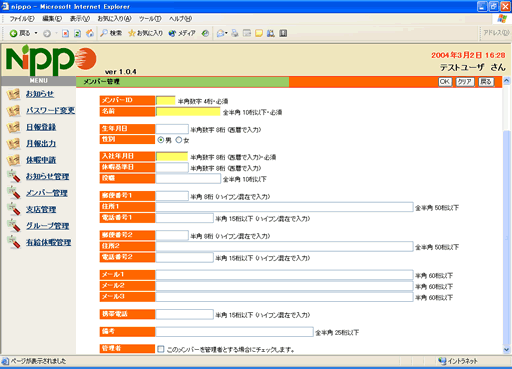Open the 表示(V) menu
The image size is (512, 369).
(80, 19)
